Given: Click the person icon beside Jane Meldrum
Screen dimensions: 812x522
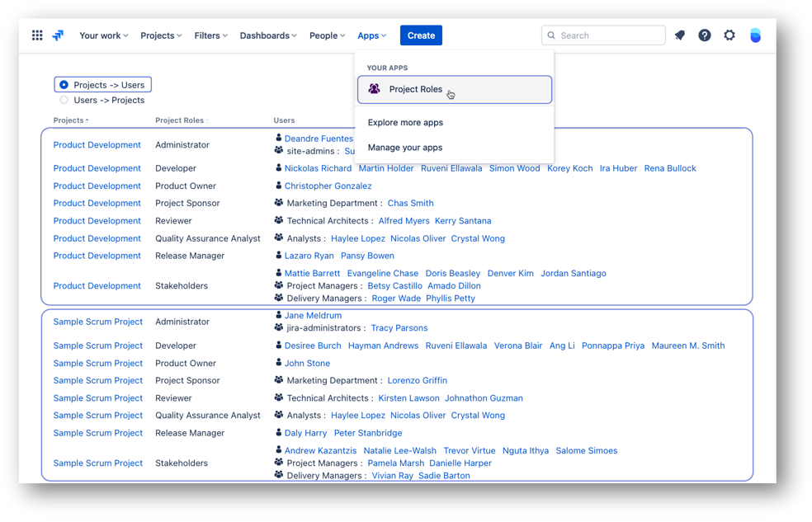Looking at the screenshot, I should (277, 315).
